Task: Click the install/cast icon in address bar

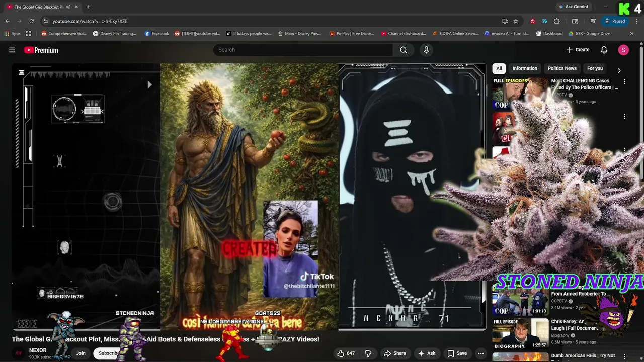Action: pyautogui.click(x=505, y=21)
